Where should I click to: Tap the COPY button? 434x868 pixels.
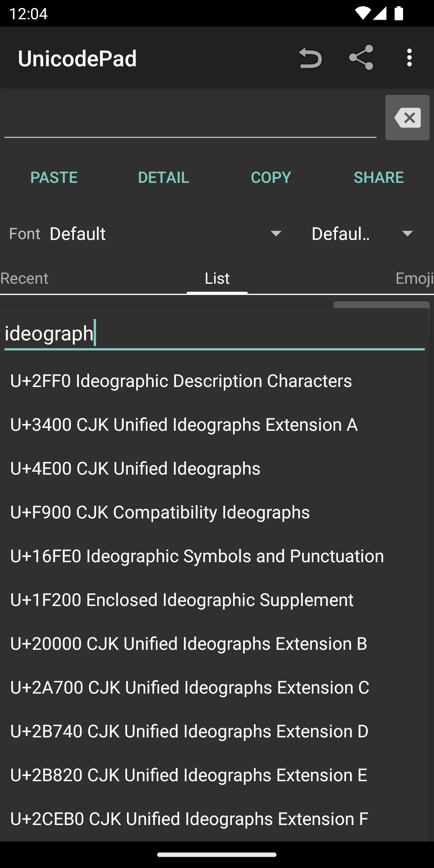click(271, 177)
